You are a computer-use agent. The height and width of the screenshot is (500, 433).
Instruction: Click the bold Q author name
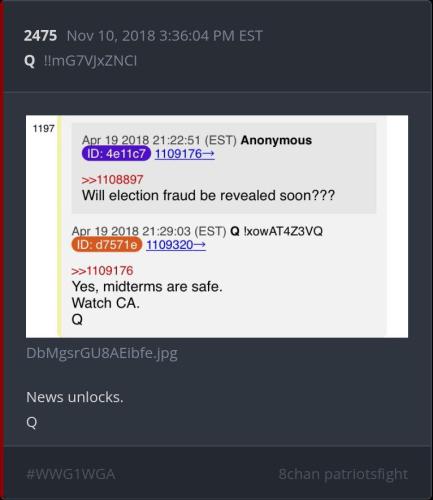click(29, 61)
